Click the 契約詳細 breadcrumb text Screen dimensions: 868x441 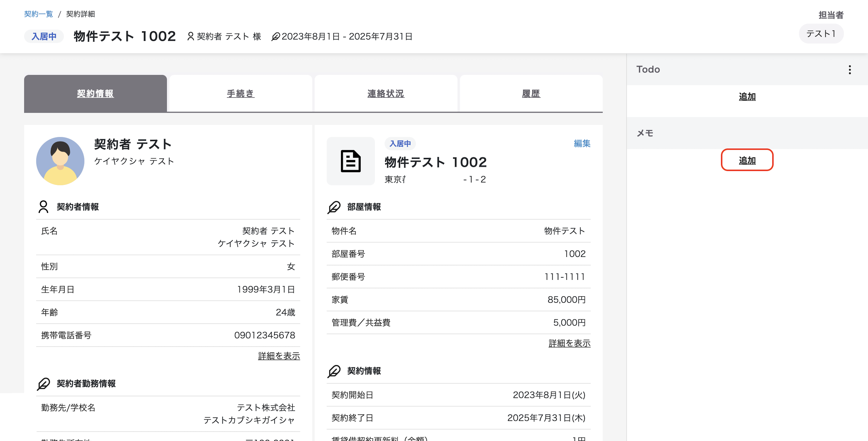click(81, 14)
